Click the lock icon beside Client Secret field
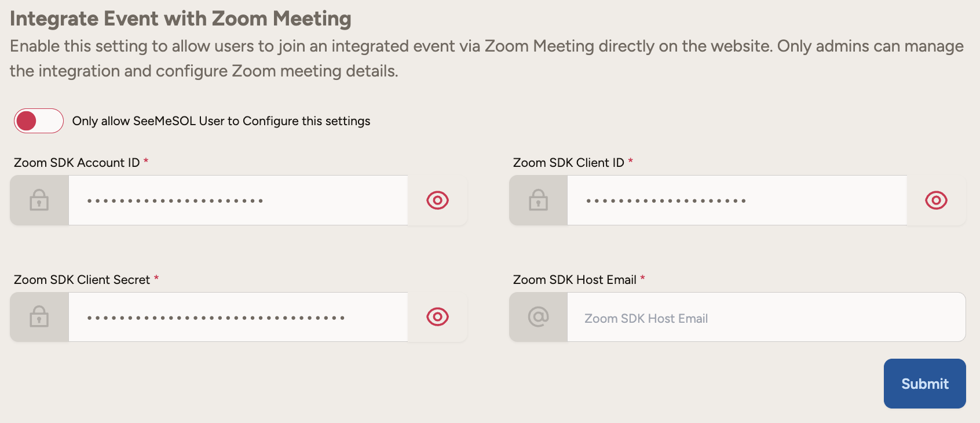 point(39,317)
